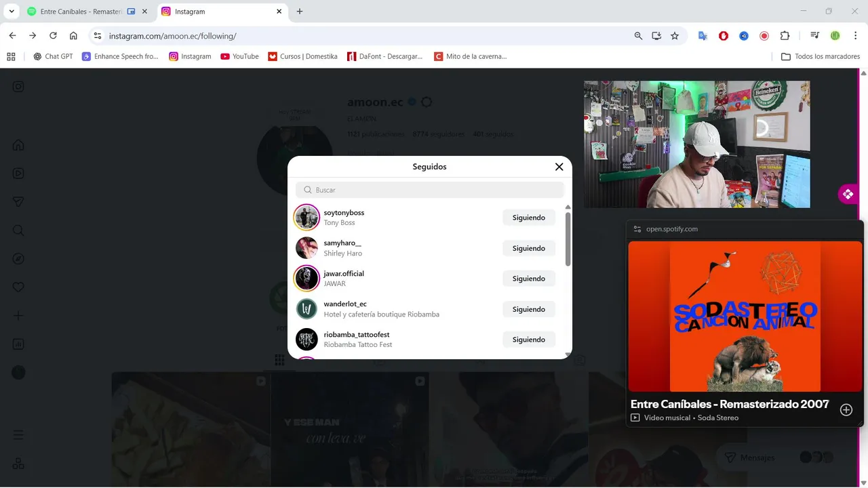Viewport: 868px width, 488px height.
Task: Open the More hamburger menu in sidebar
Action: 18,435
